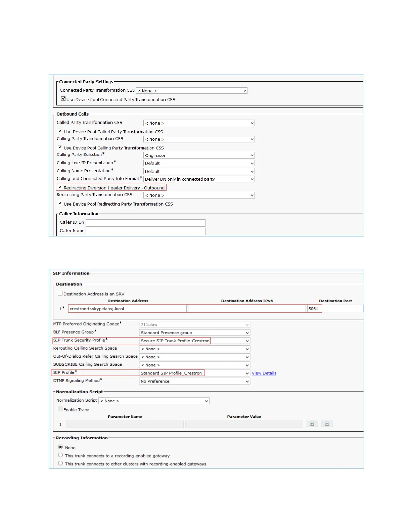
Task: Uncheck Redirecting Diversion Header Delivery - Outbound
Action: [x=60, y=187]
